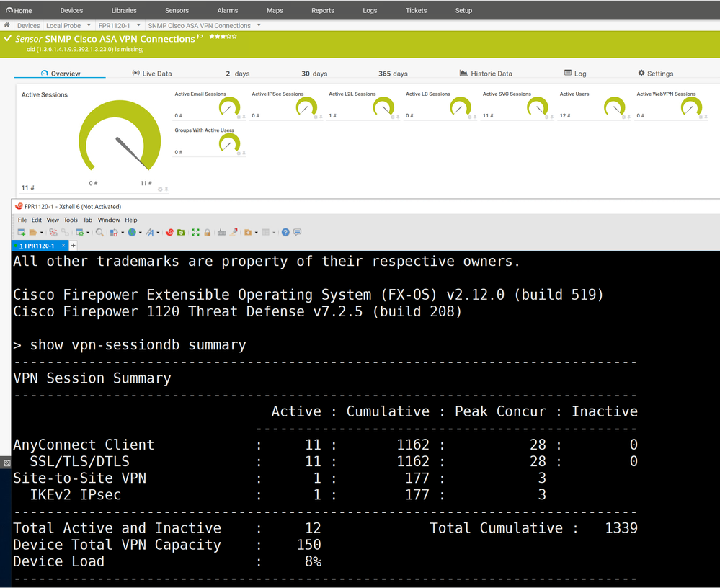Screen dimensions: 720x588
Task: Click the Xshell encoding globe icon
Action: 132,232
